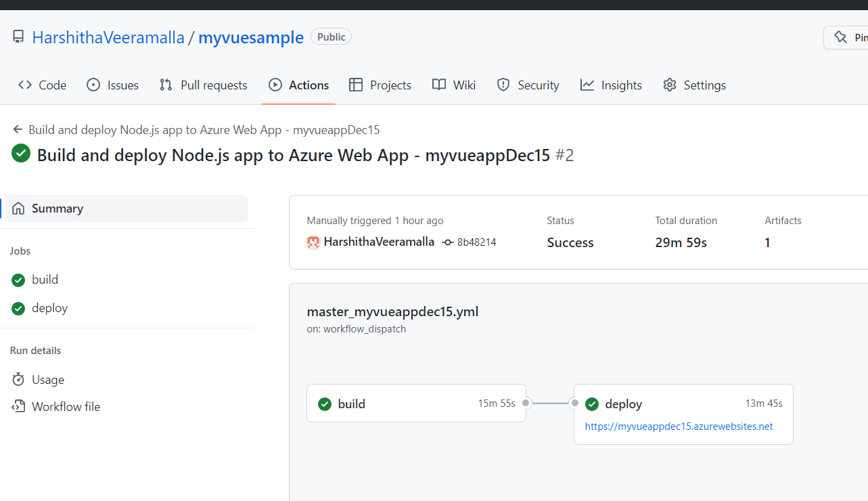This screenshot has height=501, width=868.
Task: Click the 13m 45s deploy duration
Action: pyautogui.click(x=764, y=404)
